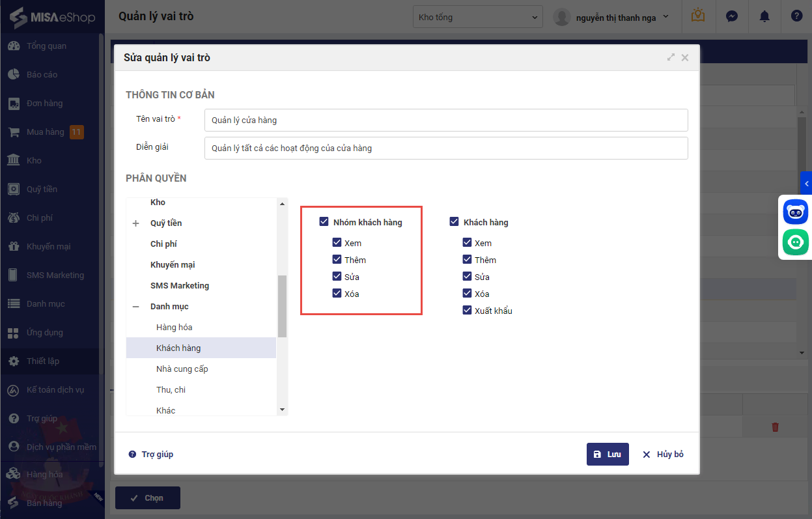Uncheck Xóa under Nhóm khách hàng
This screenshot has width=812, height=519.
pos(337,294)
